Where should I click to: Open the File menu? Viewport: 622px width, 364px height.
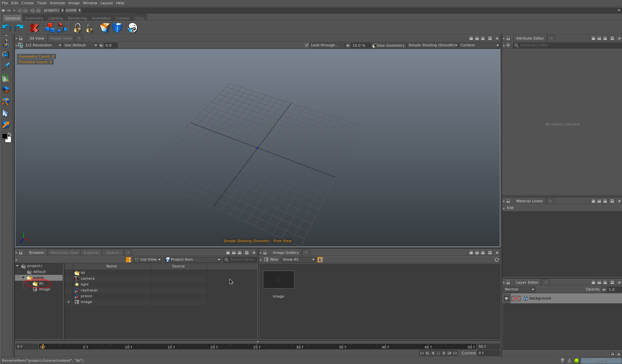5,3
